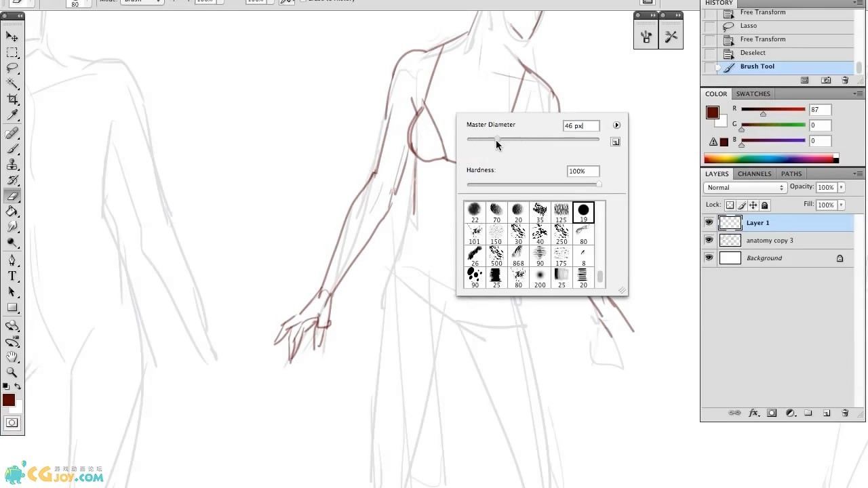Select the Burn tool
This screenshot has width=868, height=488.
(x=12, y=243)
